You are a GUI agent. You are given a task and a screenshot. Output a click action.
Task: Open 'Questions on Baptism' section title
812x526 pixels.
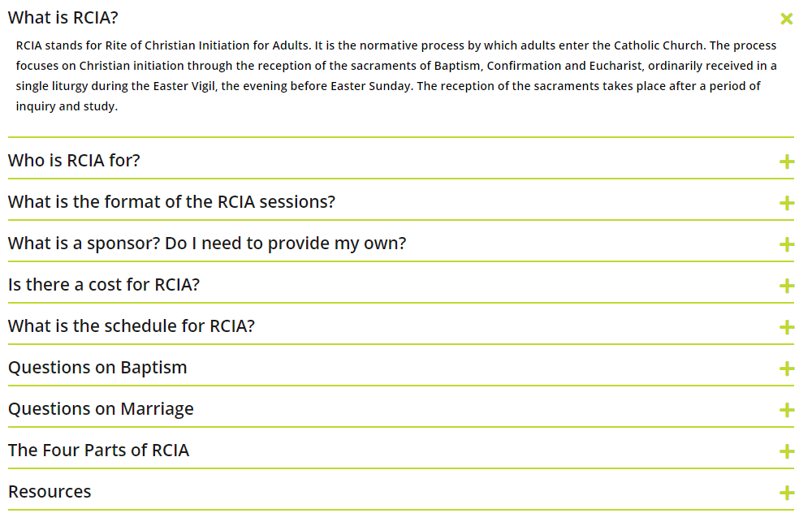coord(97,368)
